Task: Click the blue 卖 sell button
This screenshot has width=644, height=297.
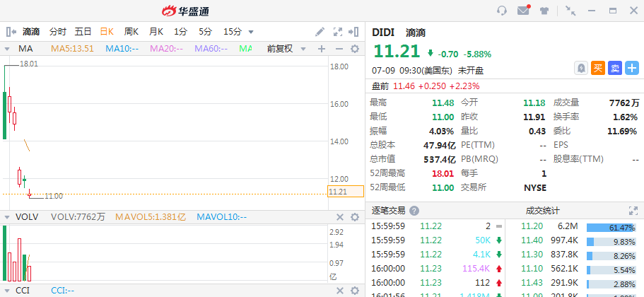Action: click(615, 68)
